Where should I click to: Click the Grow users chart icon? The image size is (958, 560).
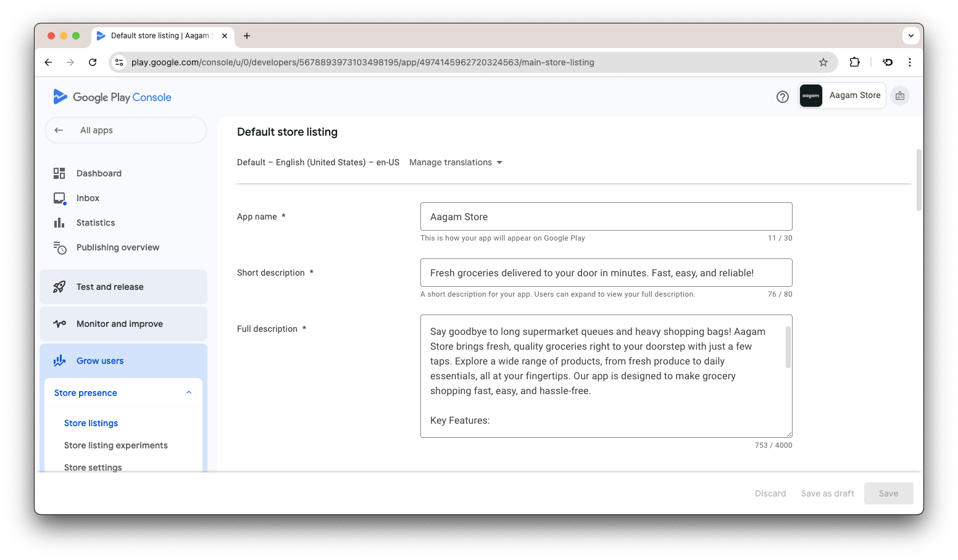59,361
